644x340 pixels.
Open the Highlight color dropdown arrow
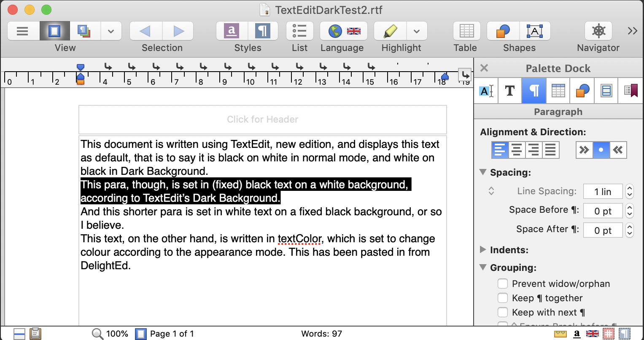pyautogui.click(x=417, y=31)
